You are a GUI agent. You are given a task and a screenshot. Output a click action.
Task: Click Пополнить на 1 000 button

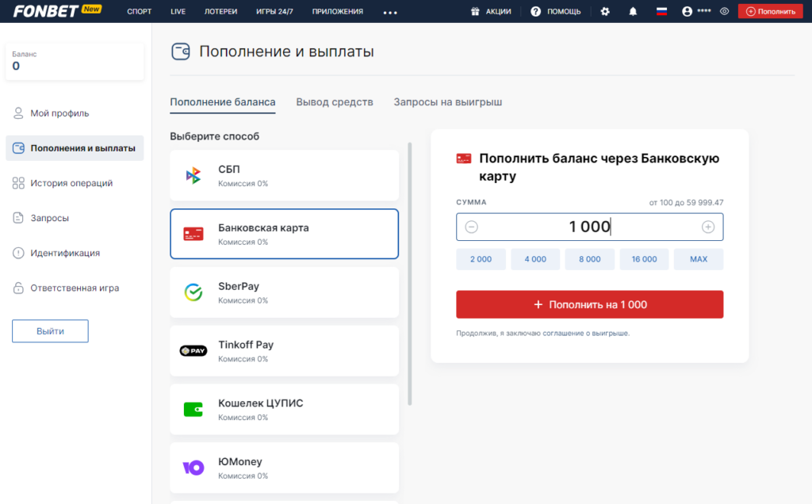pyautogui.click(x=590, y=304)
